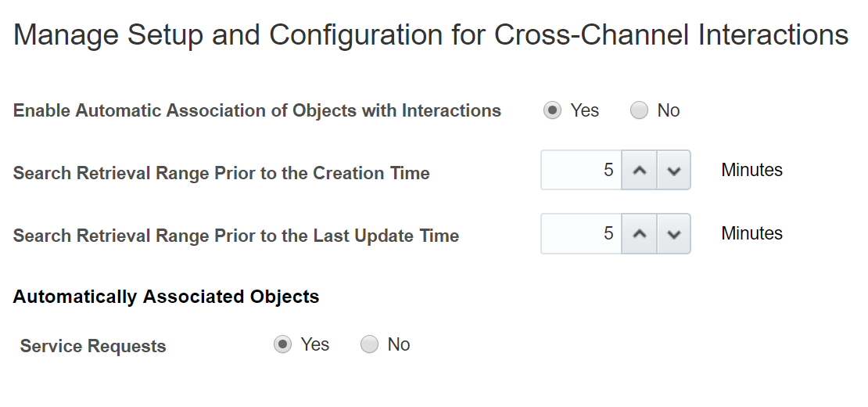This screenshot has height=407, width=868.
Task: Decrease the Creation Time range with the down arrow
Action: tap(674, 171)
